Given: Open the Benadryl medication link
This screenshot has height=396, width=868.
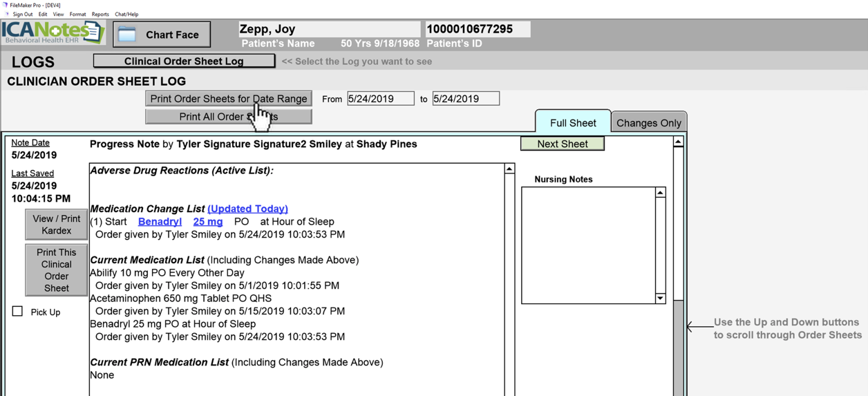Looking at the screenshot, I should click(x=160, y=222).
